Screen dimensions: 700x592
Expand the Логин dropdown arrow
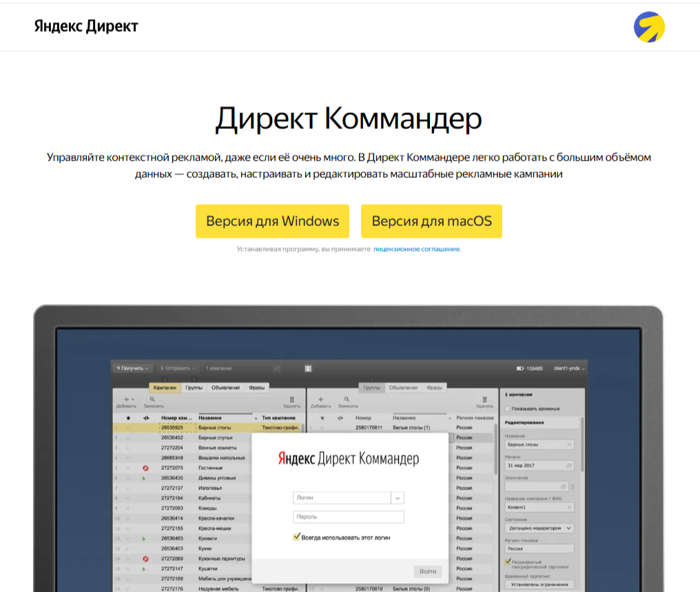click(398, 498)
